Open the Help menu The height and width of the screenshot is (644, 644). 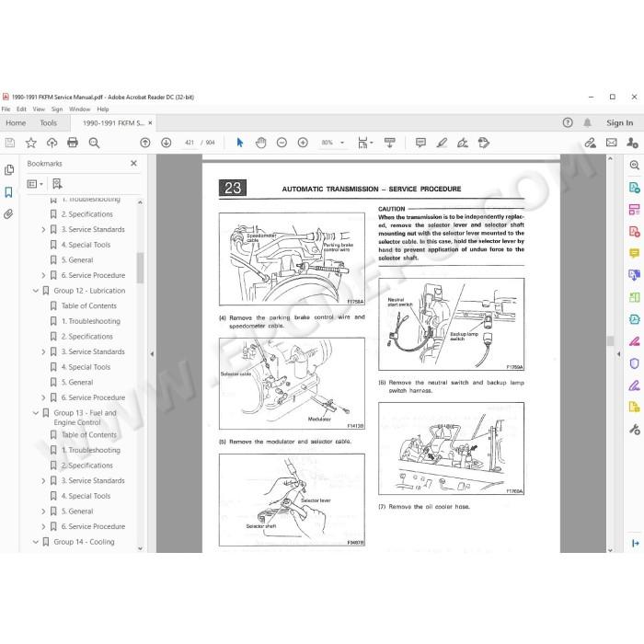(103, 109)
